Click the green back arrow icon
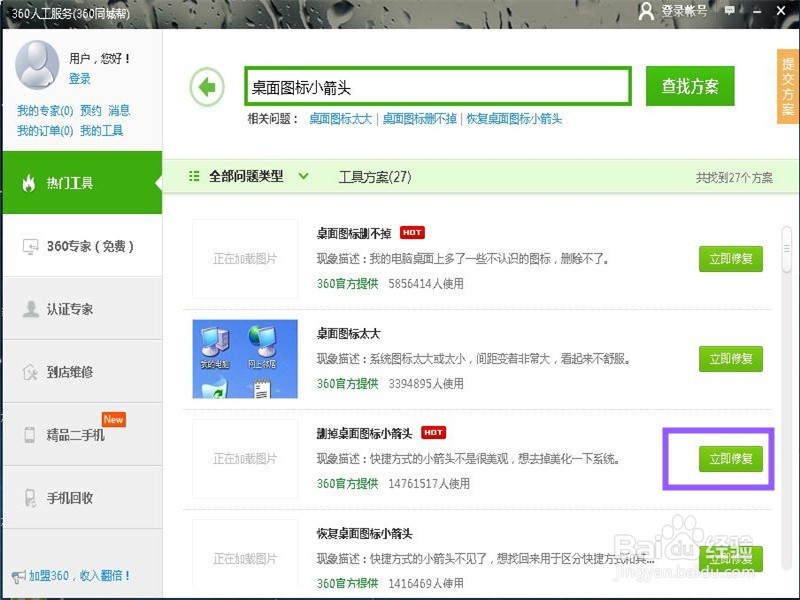This screenshot has width=800, height=600. coord(206,87)
